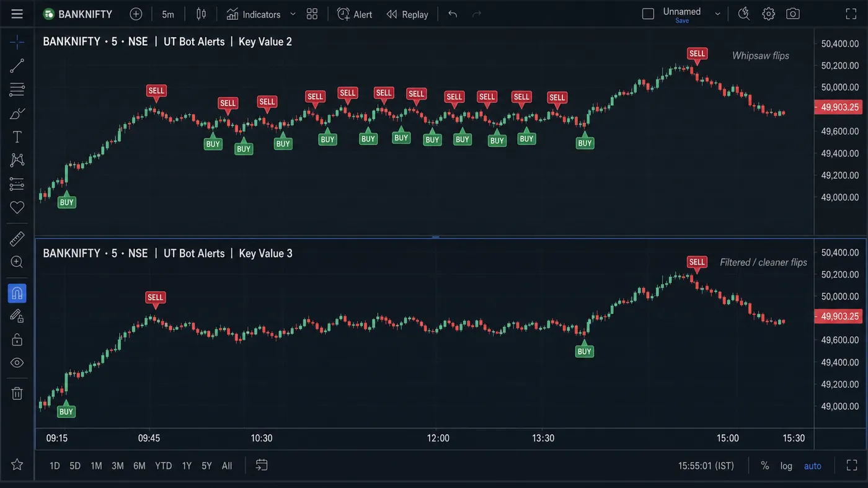Open timezone menu at 15:55:01 (IST)

tap(706, 466)
